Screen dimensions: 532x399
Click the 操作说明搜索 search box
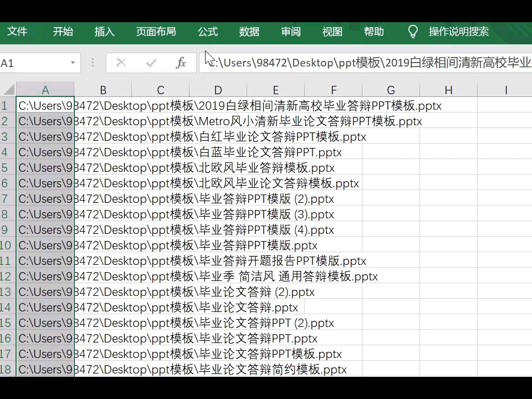pyautogui.click(x=459, y=32)
